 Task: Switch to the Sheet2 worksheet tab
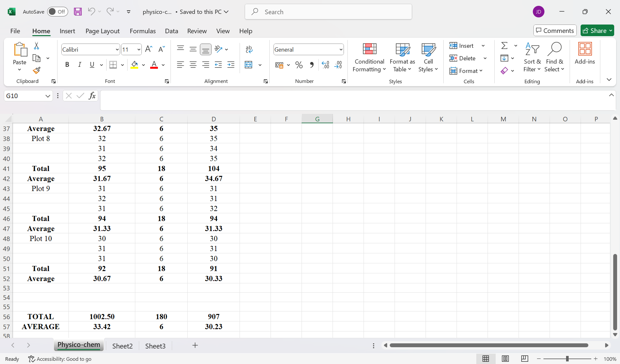[122, 346]
